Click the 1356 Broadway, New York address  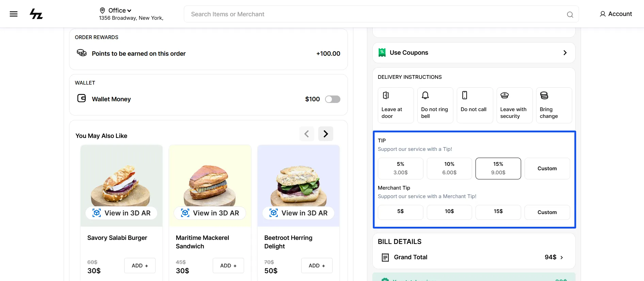click(x=131, y=18)
